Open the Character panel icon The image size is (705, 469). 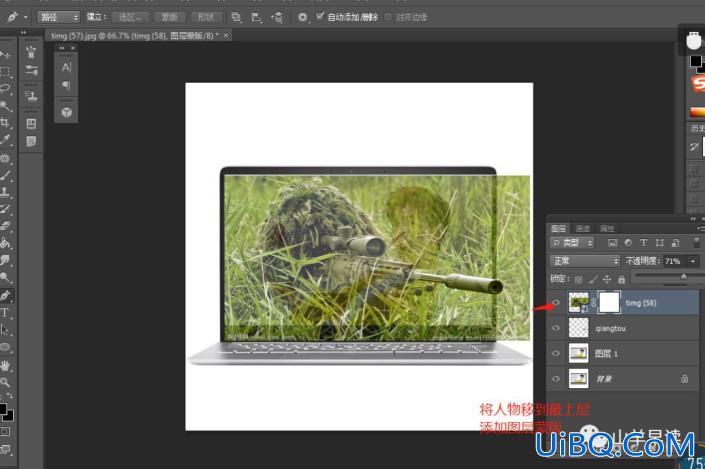click(67, 67)
